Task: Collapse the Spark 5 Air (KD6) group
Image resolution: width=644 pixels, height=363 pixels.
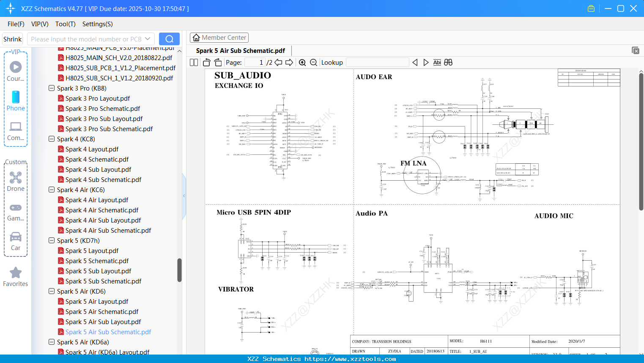Action: point(51,291)
